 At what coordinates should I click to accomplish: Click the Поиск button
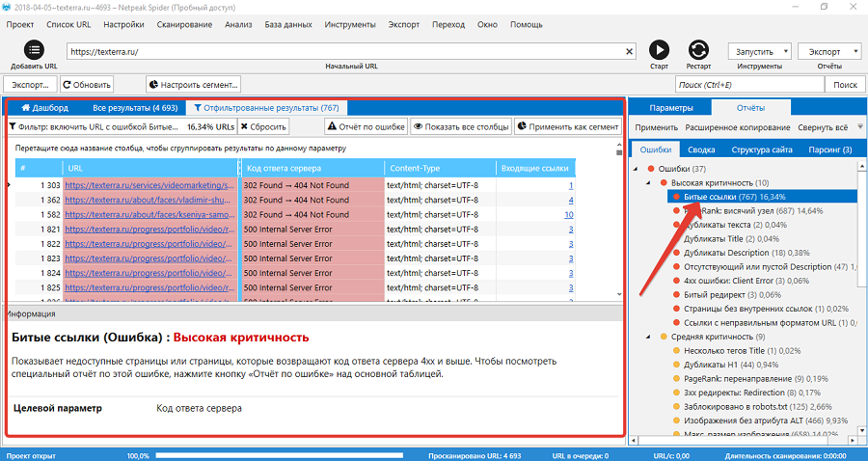point(845,85)
